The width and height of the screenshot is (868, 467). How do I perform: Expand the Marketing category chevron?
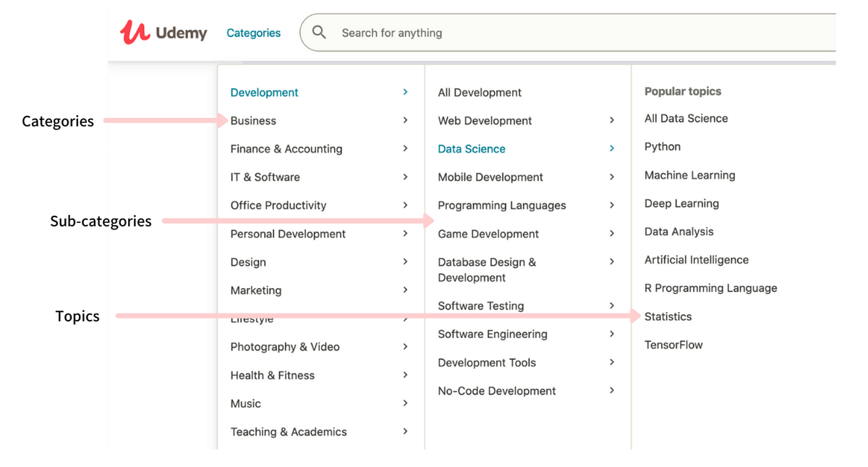405,290
